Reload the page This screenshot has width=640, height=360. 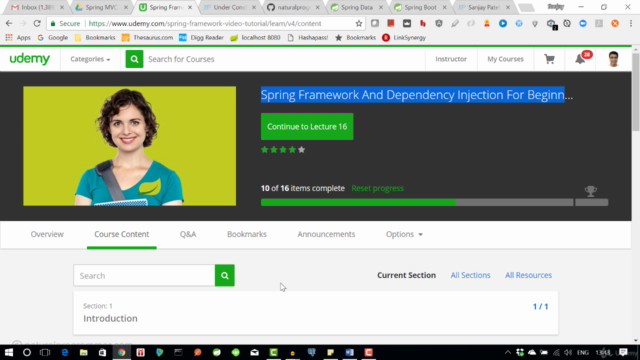[37, 23]
